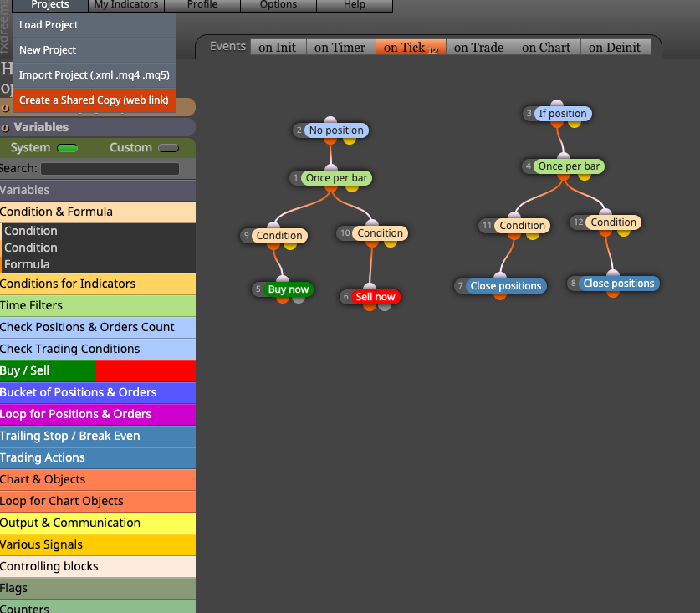The image size is (700, 613).
Task: Expand 'Time Filters' category
Action: (98, 305)
